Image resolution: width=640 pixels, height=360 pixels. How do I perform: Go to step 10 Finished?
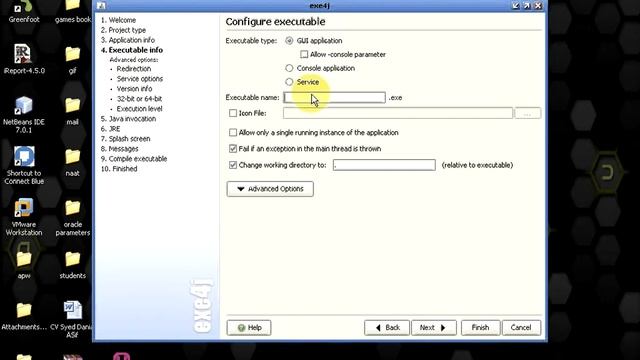119,169
